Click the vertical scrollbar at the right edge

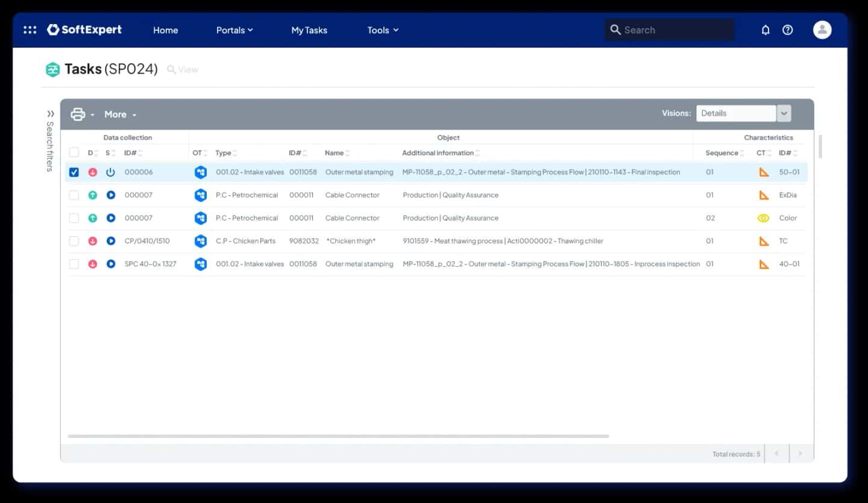click(x=820, y=146)
